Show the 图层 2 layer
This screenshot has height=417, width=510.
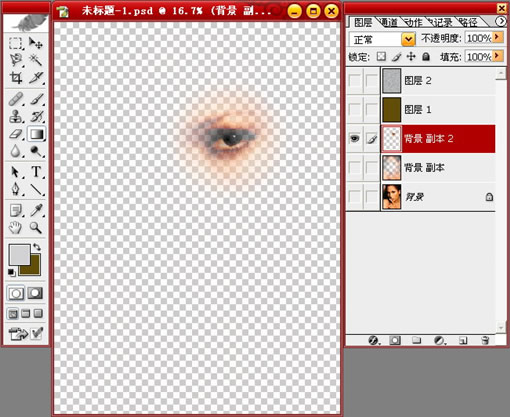[x=354, y=80]
